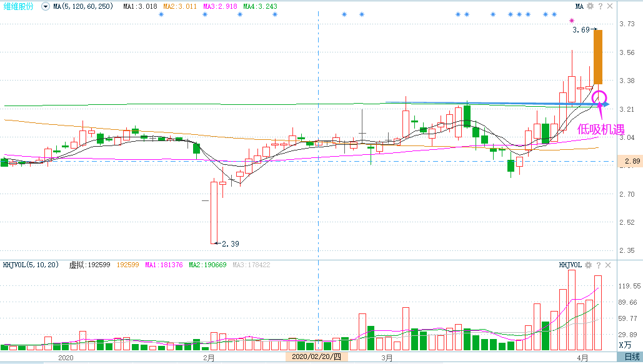Select the orange MA2:3.011 value

(180, 7)
